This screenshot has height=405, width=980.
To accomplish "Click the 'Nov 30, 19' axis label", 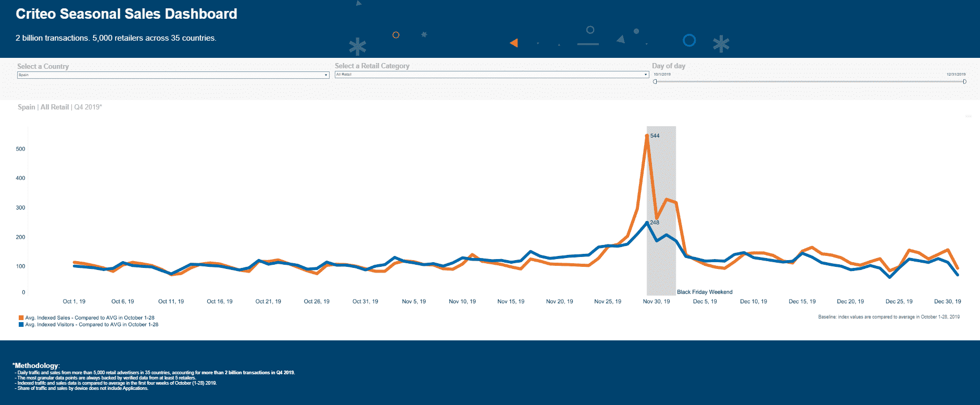I will click(656, 301).
